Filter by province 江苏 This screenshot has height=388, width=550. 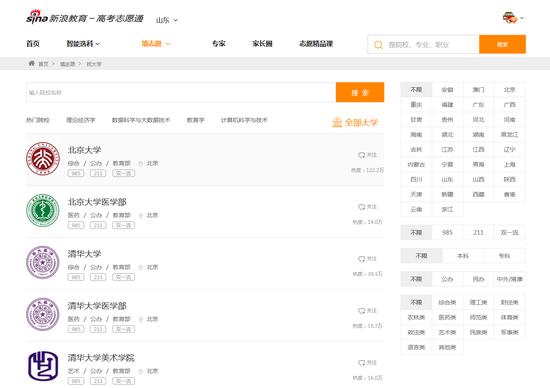pyautogui.click(x=447, y=150)
